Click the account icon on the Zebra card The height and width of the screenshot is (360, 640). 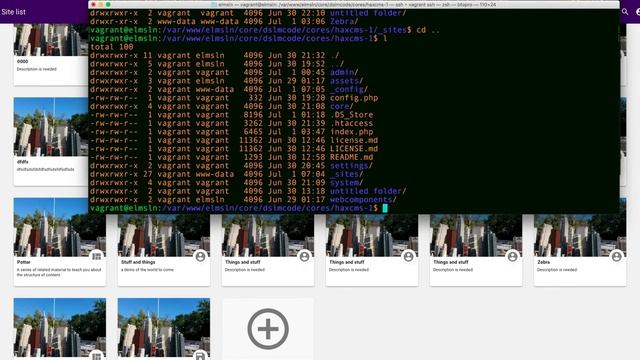coord(616,256)
